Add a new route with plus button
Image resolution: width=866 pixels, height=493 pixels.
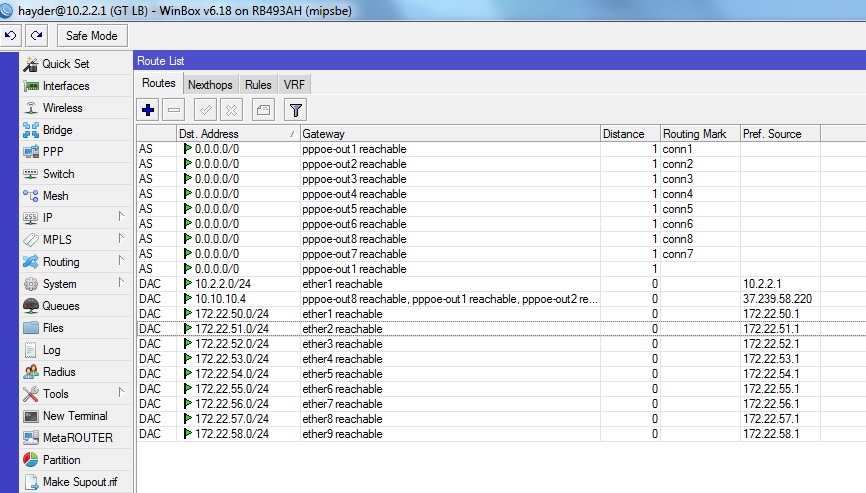pos(148,110)
